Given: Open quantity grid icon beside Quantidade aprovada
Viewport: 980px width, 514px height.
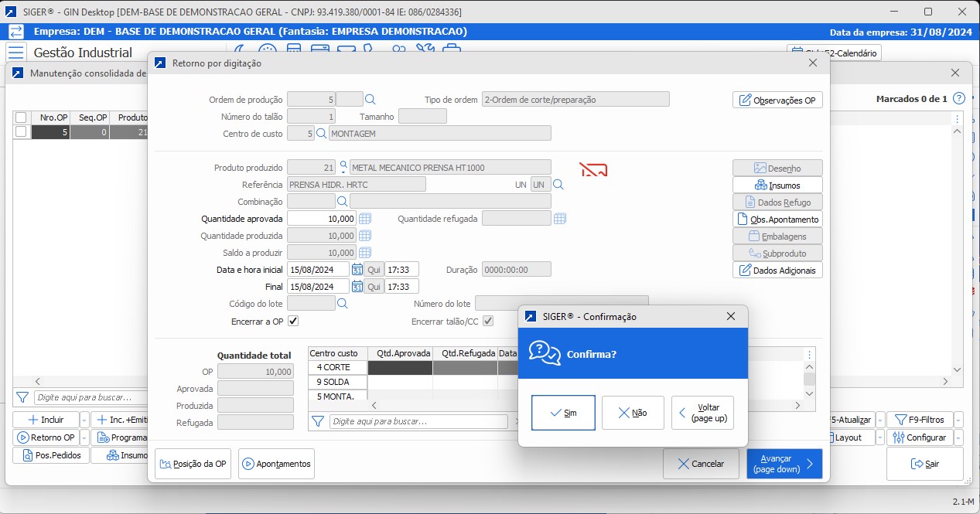Looking at the screenshot, I should (364, 218).
